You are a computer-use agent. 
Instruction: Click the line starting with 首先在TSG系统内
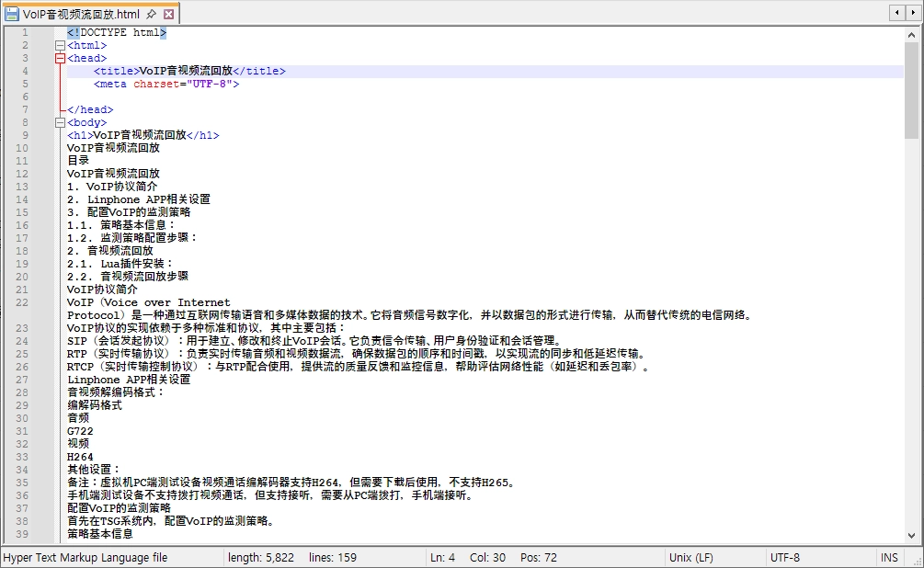tap(172, 521)
